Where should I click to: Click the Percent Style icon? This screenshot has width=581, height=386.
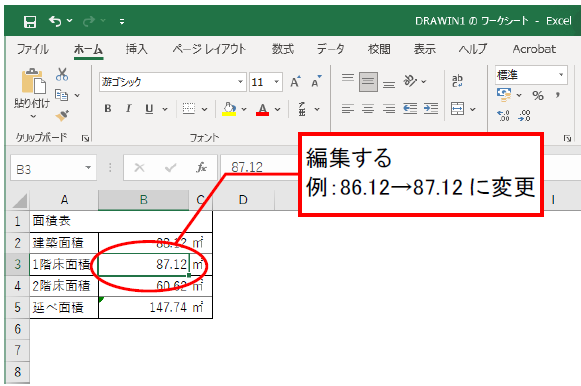coord(538,96)
